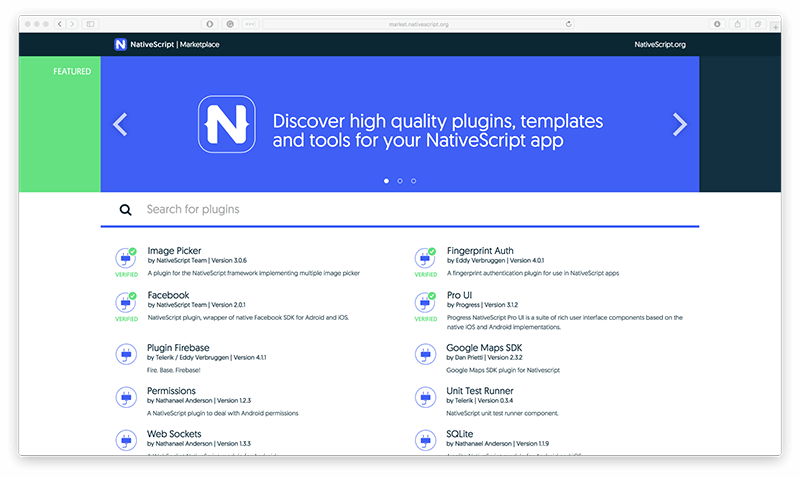Toggle the browser sidebar button
Image resolution: width=800 pixels, height=478 pixels.
point(90,24)
